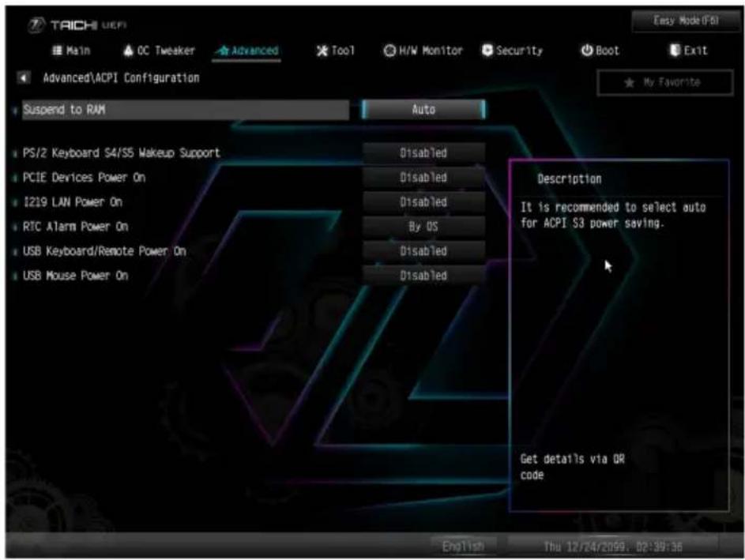
Task: Open the Security tab
Action: click(x=512, y=51)
